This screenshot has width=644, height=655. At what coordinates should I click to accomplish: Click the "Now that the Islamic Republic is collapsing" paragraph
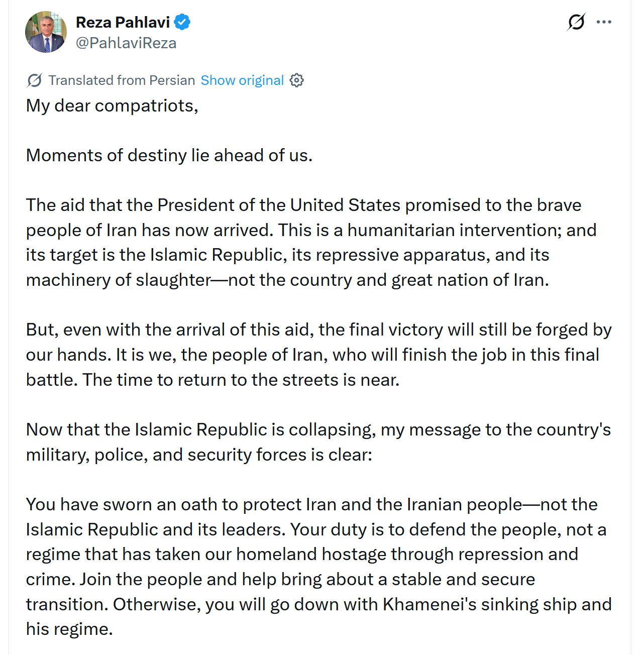pyautogui.click(x=318, y=442)
